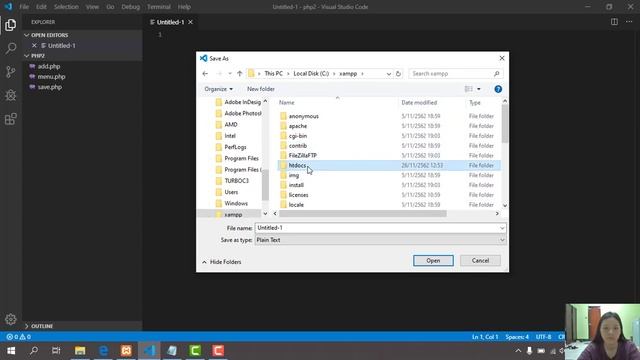Select the apache folder
Screen dimensions: 640x360
coord(298,126)
